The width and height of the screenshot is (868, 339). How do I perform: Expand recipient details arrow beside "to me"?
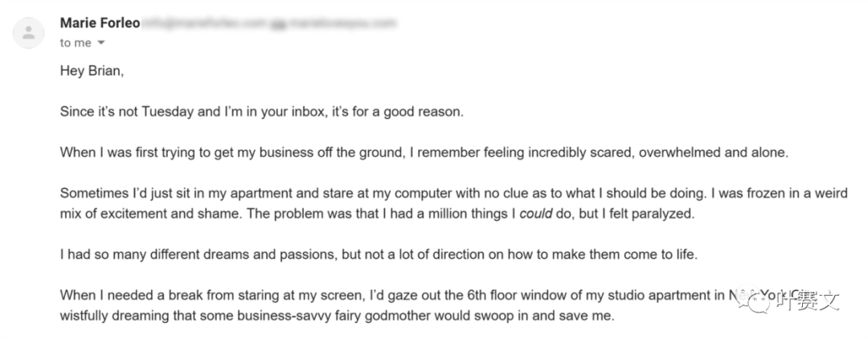point(101,43)
